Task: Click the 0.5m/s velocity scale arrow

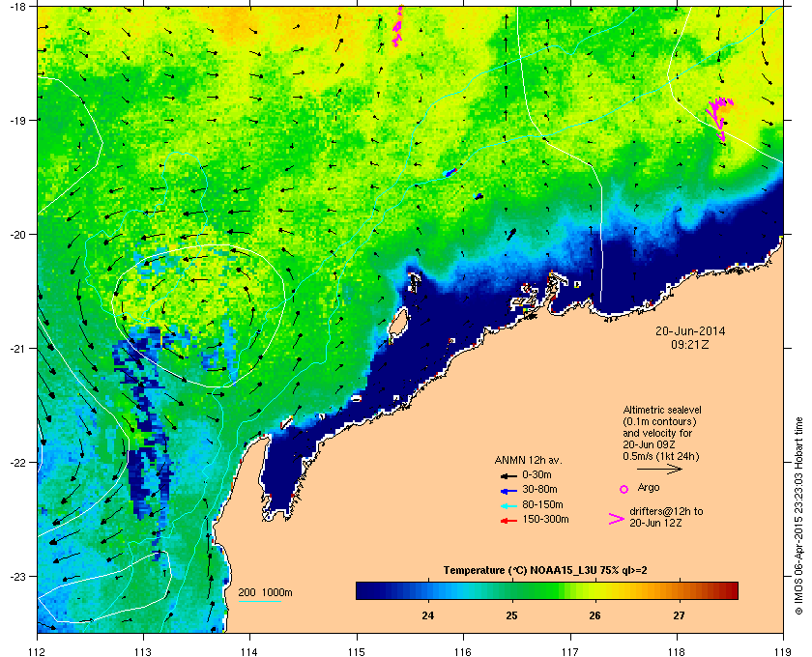Action: click(x=659, y=470)
